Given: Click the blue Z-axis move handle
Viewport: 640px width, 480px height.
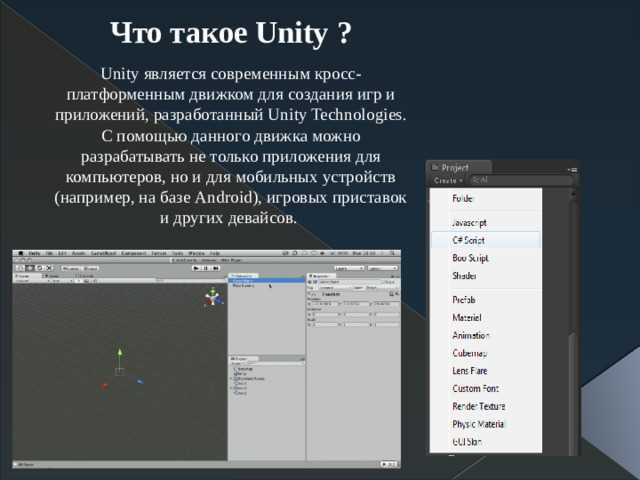Looking at the screenshot, I should (x=140, y=382).
